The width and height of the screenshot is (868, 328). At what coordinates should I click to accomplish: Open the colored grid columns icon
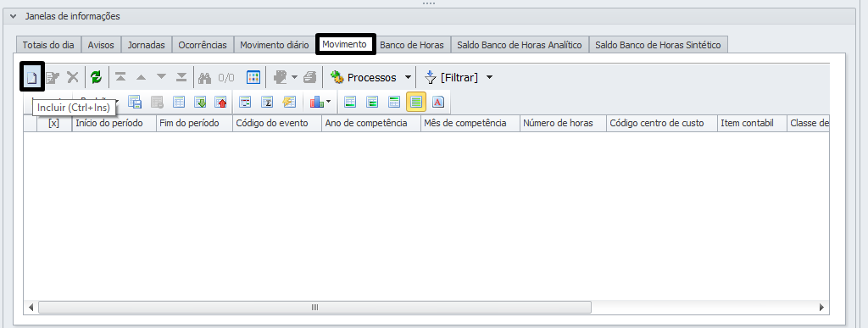click(253, 77)
